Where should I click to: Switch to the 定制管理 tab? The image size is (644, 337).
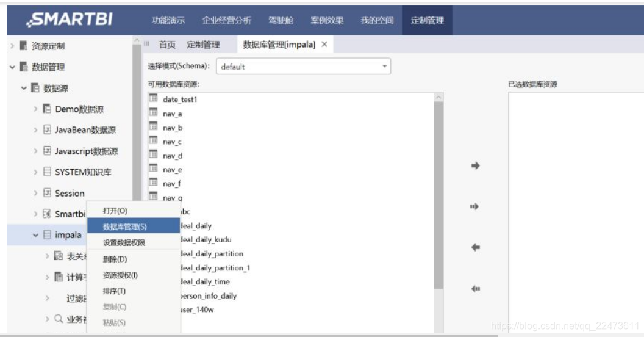point(203,45)
